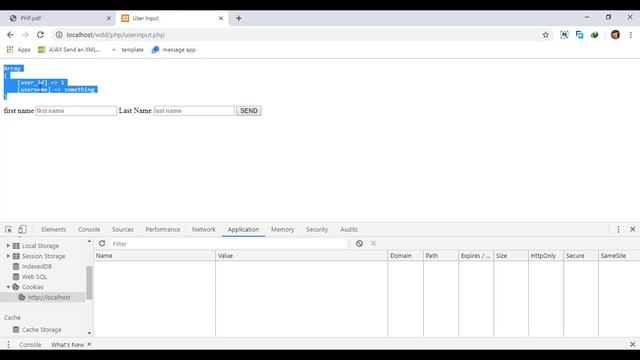Expand the Session Storage tree node
This screenshot has width=640, height=360.
tap(8, 256)
